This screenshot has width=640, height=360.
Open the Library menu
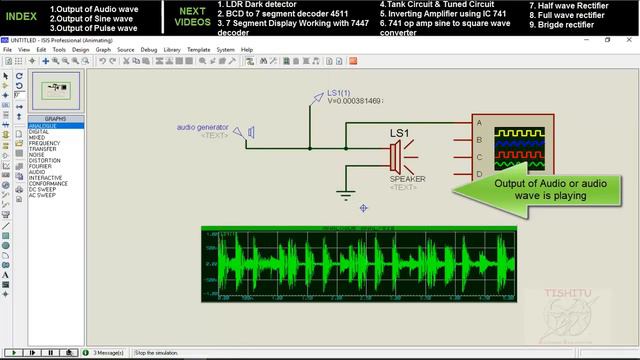coord(172,50)
